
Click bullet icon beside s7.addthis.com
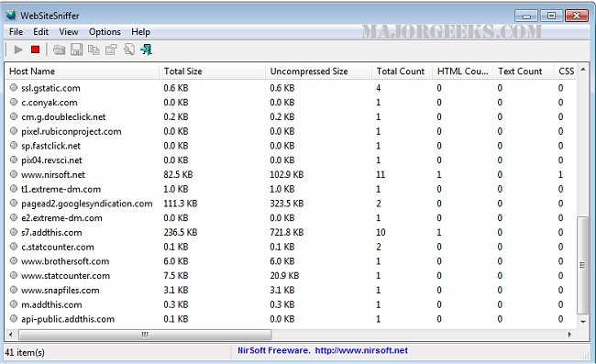(x=14, y=232)
